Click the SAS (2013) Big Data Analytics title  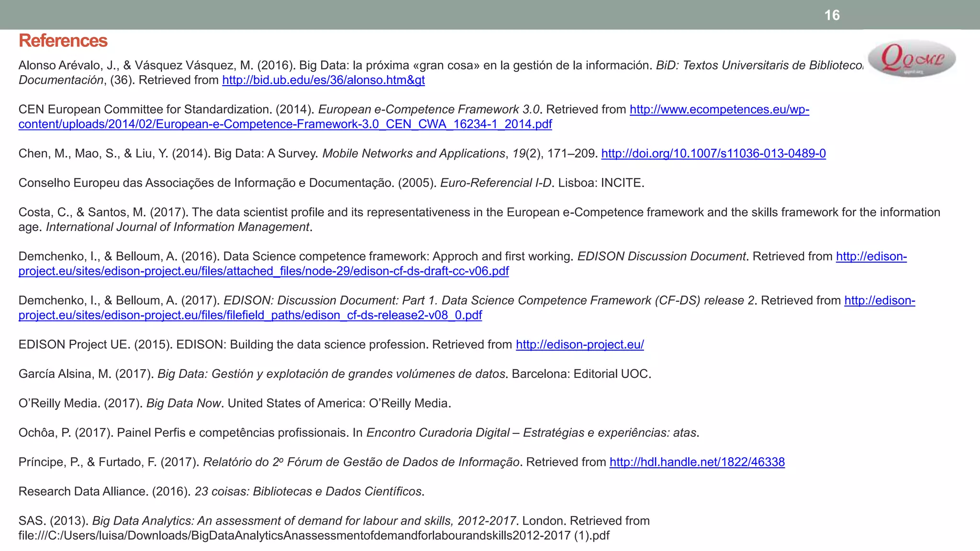click(304, 521)
